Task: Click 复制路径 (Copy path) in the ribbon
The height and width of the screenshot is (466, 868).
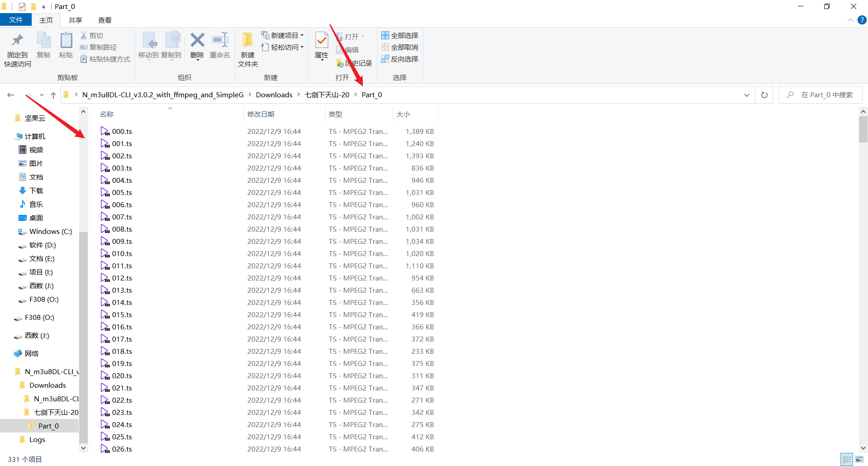Action: pos(99,47)
